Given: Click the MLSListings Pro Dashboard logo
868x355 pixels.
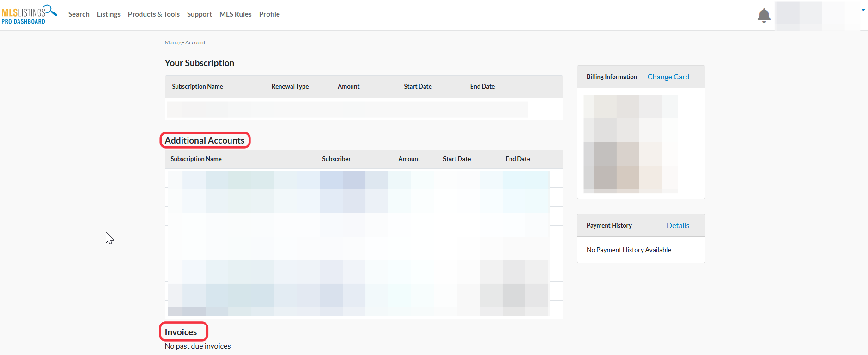Looking at the screenshot, I should click(29, 14).
